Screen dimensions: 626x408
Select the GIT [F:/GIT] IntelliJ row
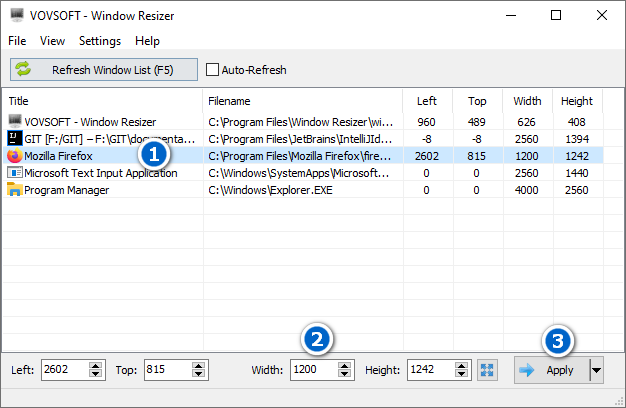point(303,139)
